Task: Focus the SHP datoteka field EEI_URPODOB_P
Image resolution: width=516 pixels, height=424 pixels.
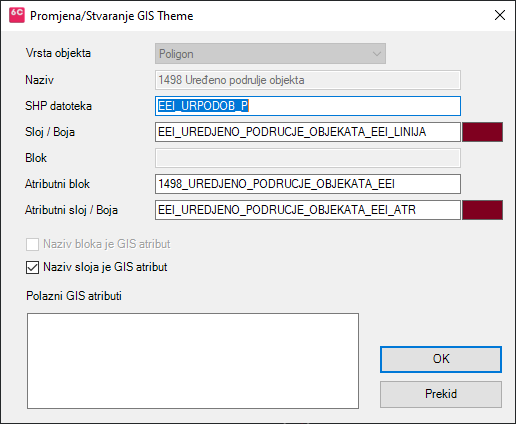Action: 308,106
